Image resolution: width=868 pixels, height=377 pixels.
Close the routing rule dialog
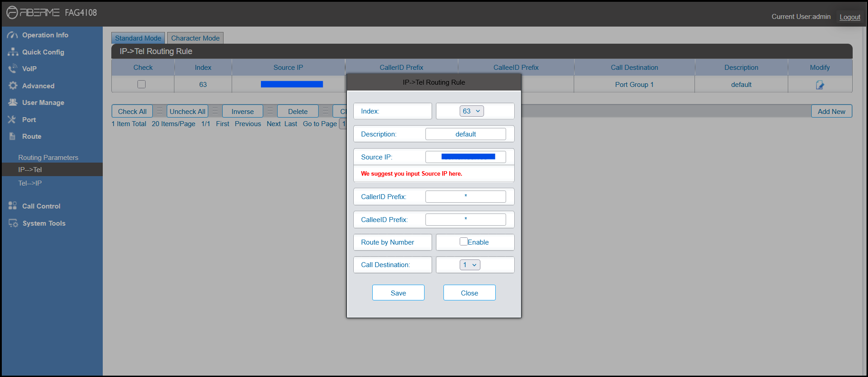coord(470,293)
